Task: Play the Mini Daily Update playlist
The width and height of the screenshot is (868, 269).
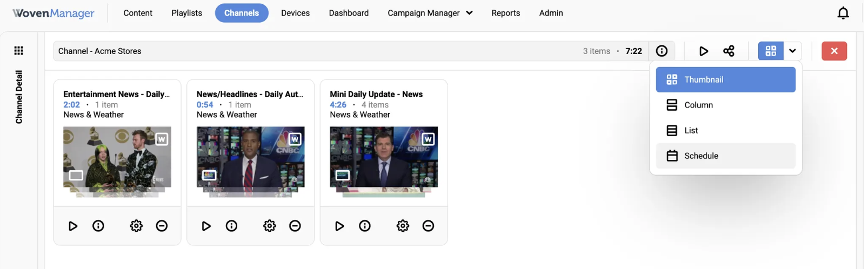Action: pos(339,226)
